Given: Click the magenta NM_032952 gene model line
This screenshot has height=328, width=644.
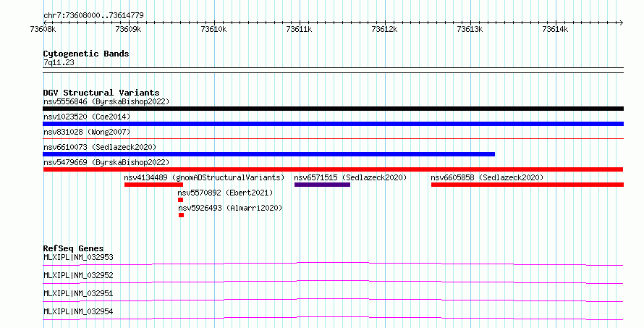Looking at the screenshot, I should coord(333,282).
